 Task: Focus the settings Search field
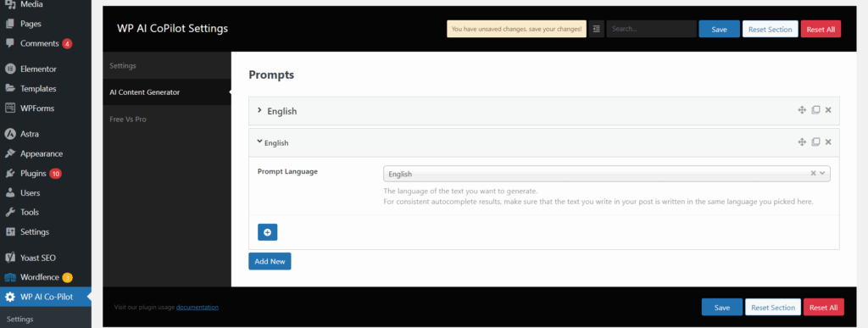[652, 30]
